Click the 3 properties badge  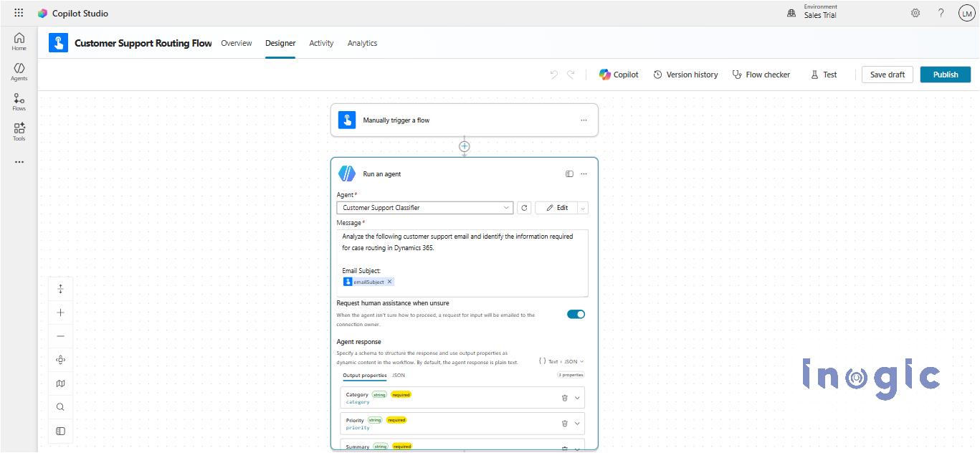[571, 375]
